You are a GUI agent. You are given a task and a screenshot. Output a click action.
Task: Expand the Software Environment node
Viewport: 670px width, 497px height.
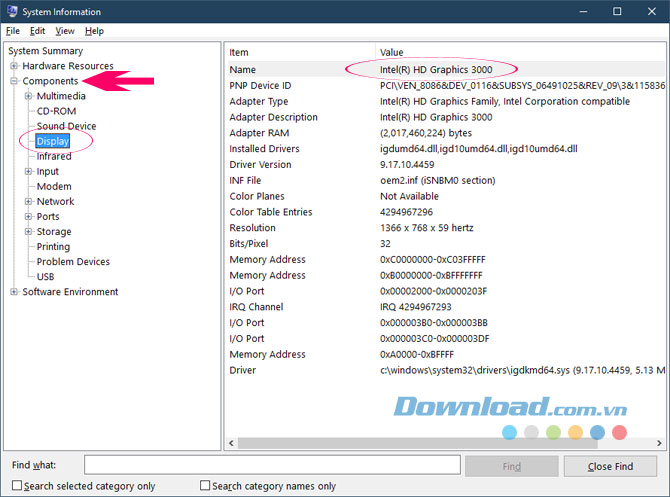(x=14, y=292)
